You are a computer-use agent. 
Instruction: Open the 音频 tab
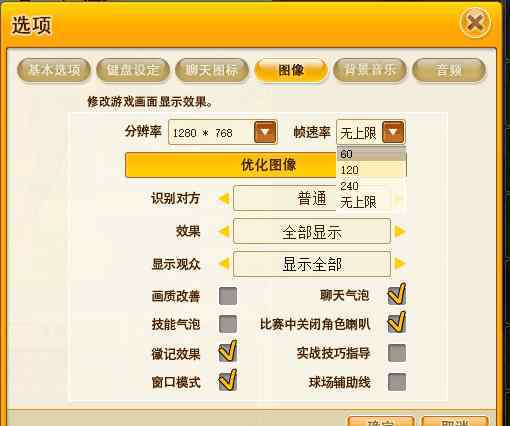click(x=449, y=70)
